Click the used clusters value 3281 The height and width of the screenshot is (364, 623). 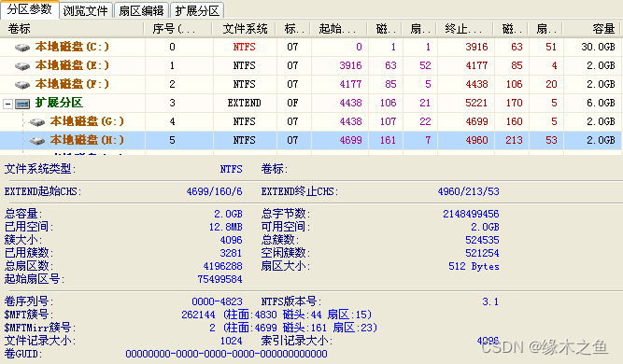(231, 253)
